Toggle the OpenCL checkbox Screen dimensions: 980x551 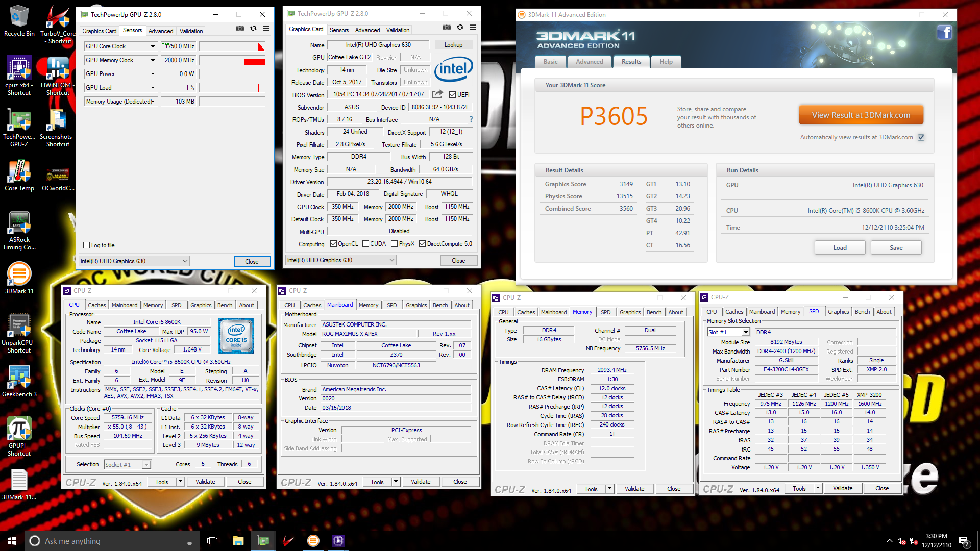[x=333, y=244]
